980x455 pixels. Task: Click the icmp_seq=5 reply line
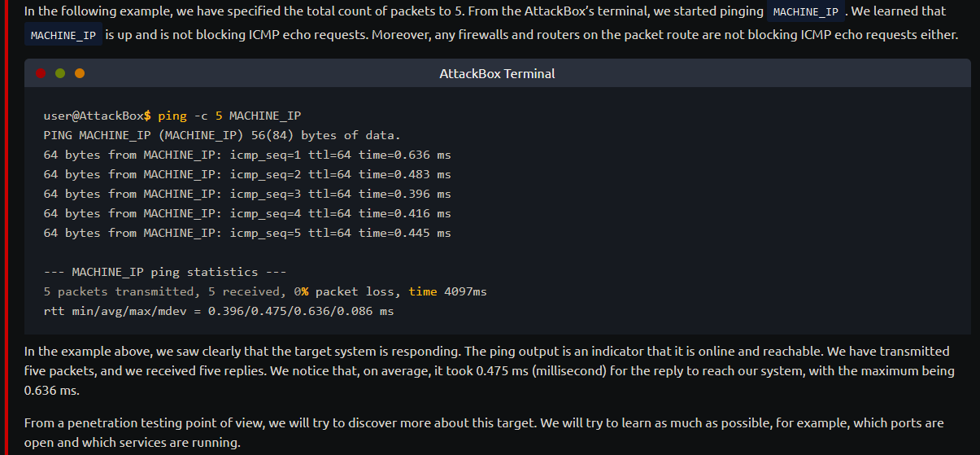247,233
